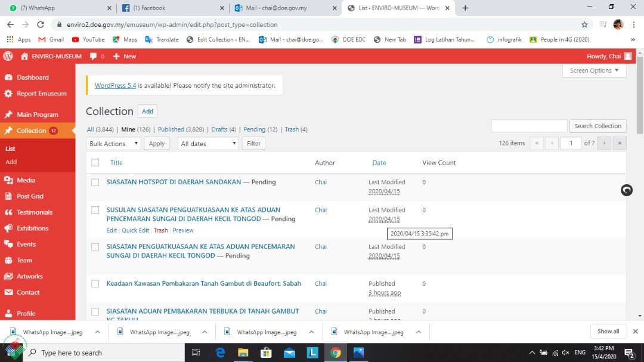Screen dimensions: 644x362
Task: Follow WordPress 5.4 update link
Action: click(x=115, y=85)
